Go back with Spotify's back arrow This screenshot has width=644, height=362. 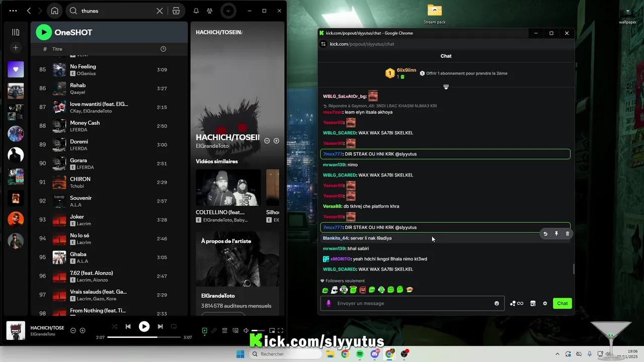pos(29,11)
